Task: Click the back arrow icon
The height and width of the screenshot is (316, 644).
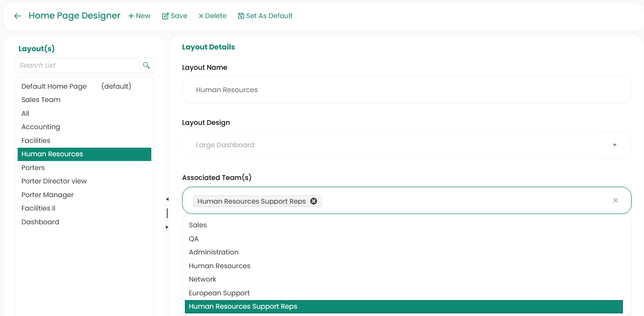Action: point(18,16)
